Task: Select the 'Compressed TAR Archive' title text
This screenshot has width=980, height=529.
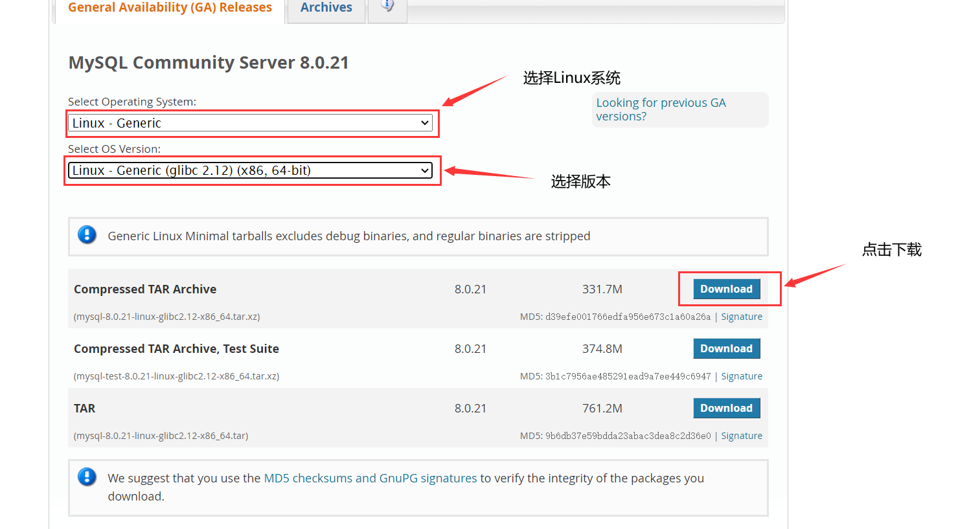Action: point(145,289)
